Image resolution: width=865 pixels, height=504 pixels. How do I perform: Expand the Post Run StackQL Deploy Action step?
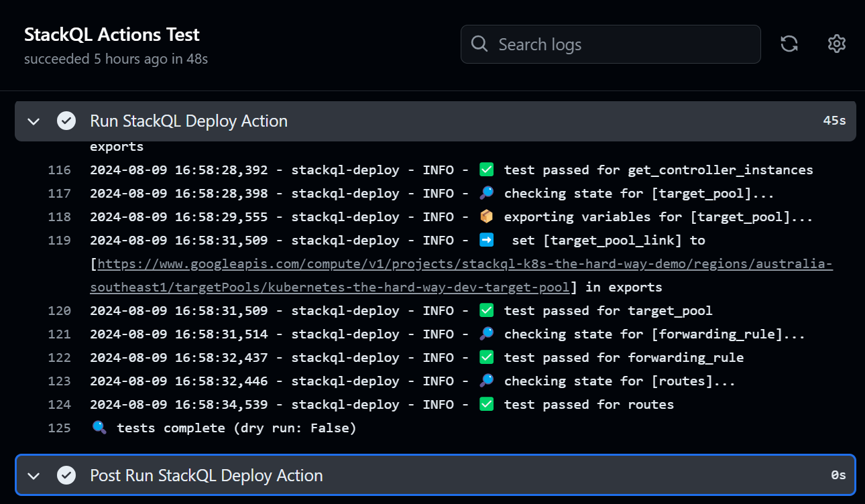pos(33,475)
